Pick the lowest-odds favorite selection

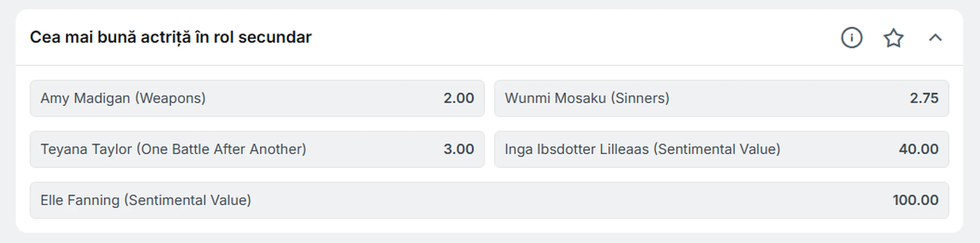[x=257, y=98]
